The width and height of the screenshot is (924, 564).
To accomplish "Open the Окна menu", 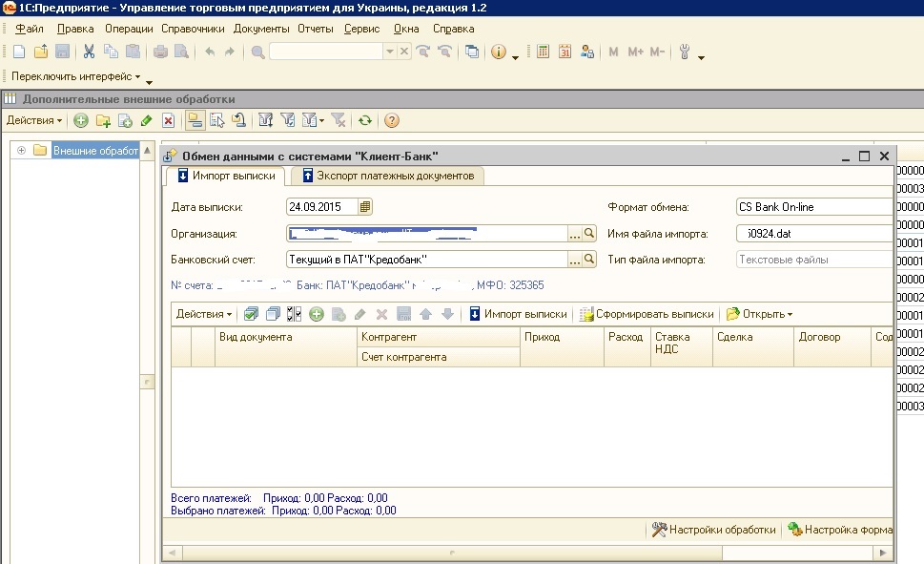I will 406,29.
